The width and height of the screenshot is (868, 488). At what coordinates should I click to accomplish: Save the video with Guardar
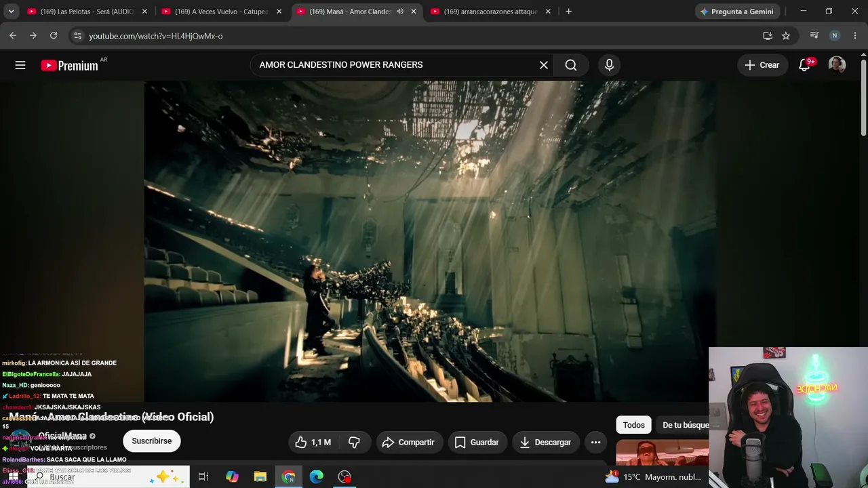tap(477, 443)
